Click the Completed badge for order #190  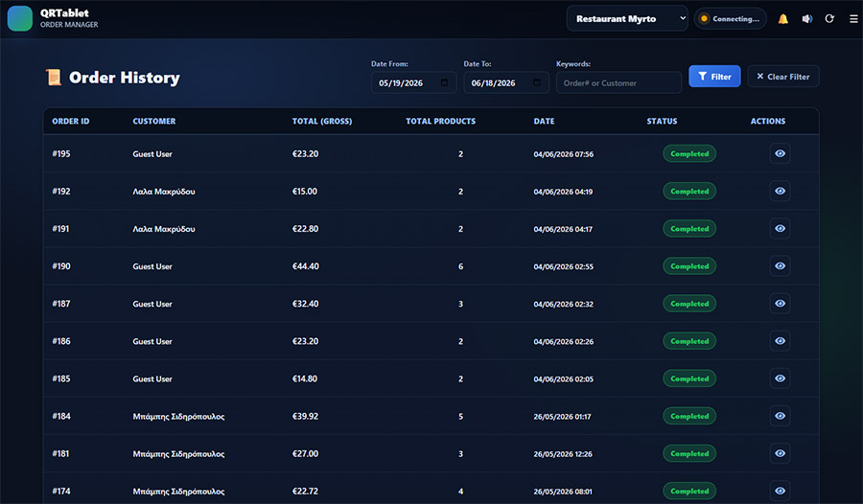[x=689, y=265]
